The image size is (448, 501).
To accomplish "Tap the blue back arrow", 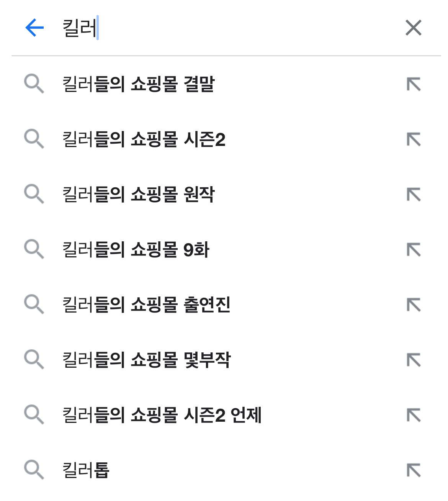I will [x=34, y=28].
